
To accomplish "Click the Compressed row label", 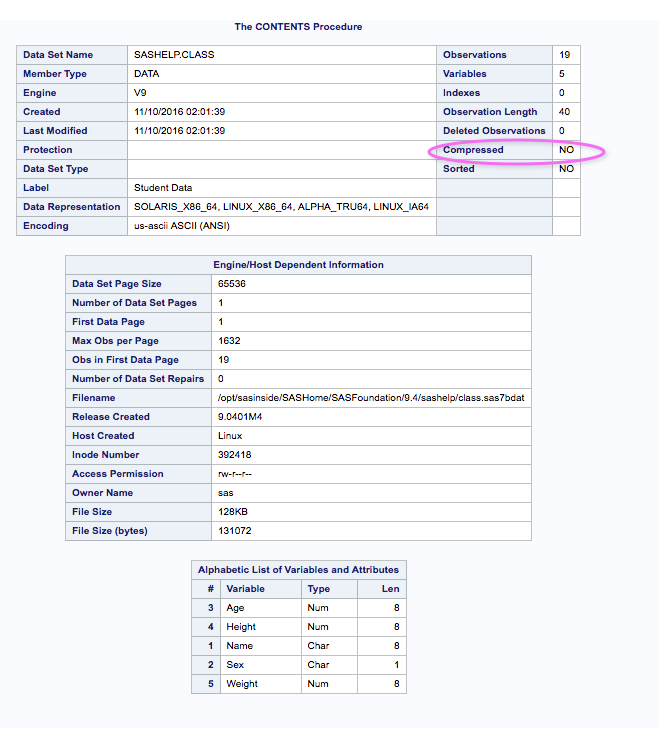I will 473,150.
